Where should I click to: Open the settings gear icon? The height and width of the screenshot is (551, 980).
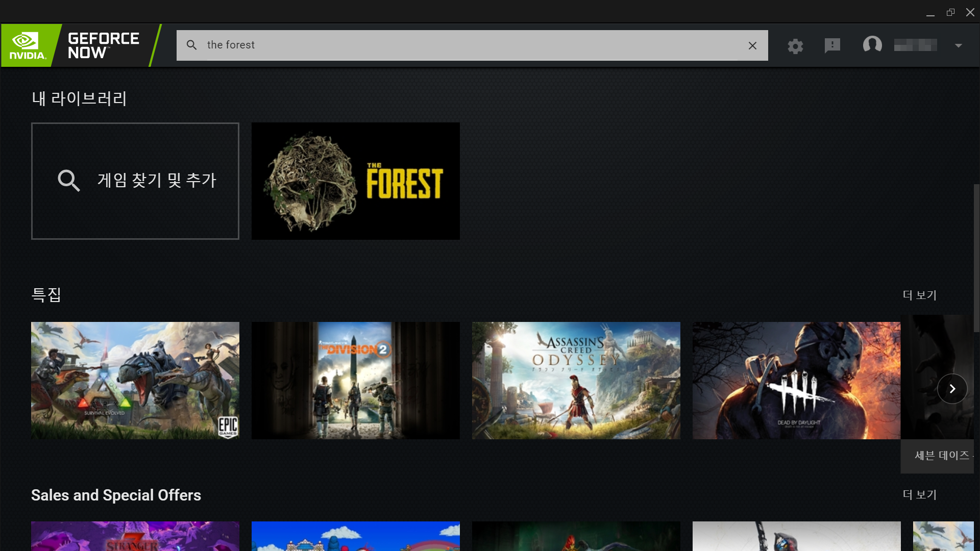(x=795, y=46)
